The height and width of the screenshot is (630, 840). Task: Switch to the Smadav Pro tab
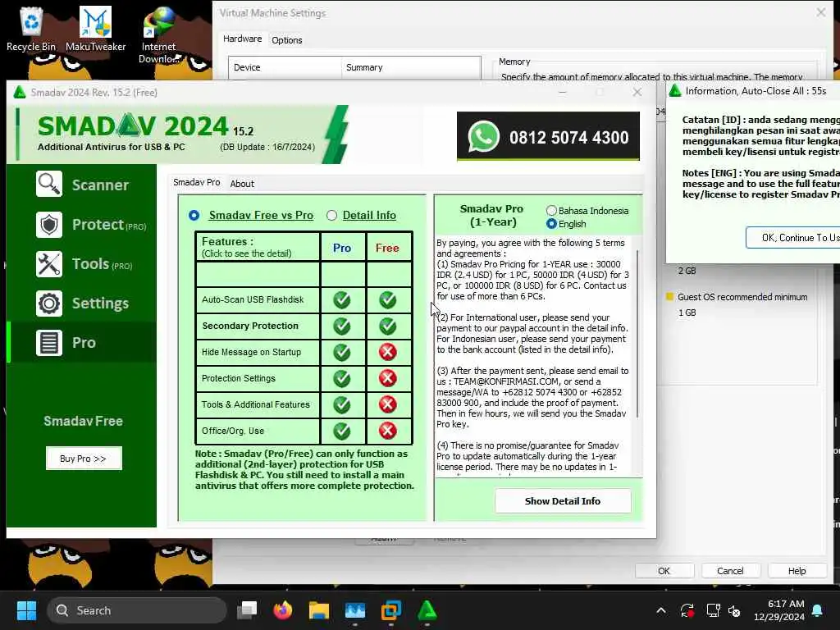pos(197,183)
